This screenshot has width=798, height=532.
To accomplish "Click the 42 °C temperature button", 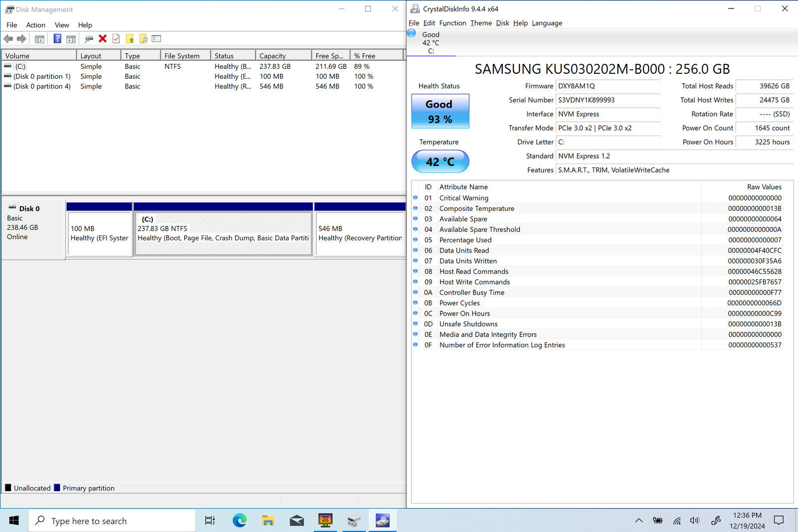I will tap(440, 162).
